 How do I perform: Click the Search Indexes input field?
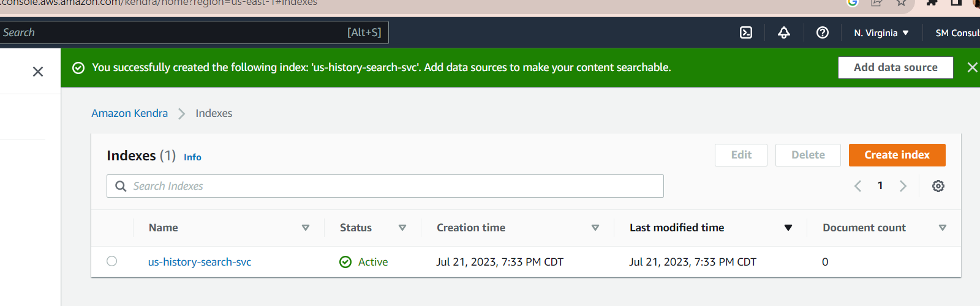click(x=385, y=186)
